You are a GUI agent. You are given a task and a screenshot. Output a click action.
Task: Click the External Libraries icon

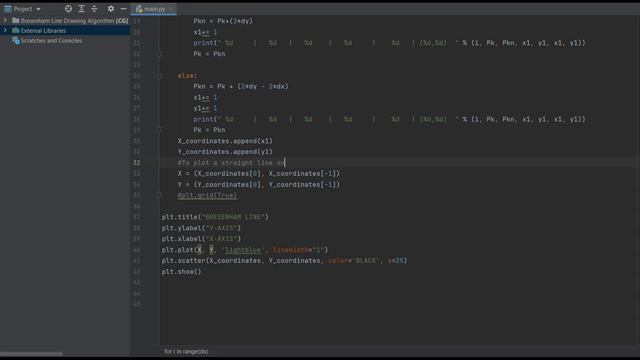click(16, 31)
